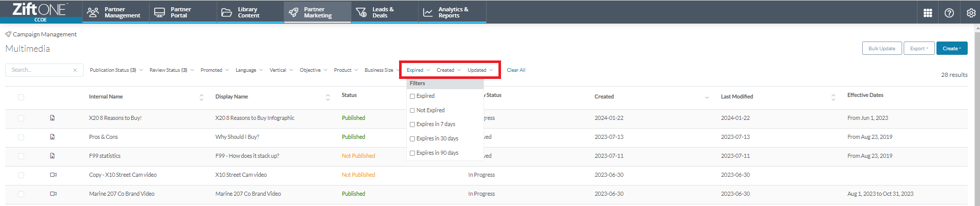The image size is (980, 206).
Task: Open the Partner Marketing tab
Action: tap(318, 12)
